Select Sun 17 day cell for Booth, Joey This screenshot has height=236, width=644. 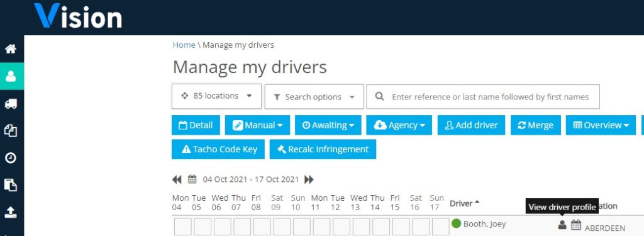pyautogui.click(x=440, y=227)
